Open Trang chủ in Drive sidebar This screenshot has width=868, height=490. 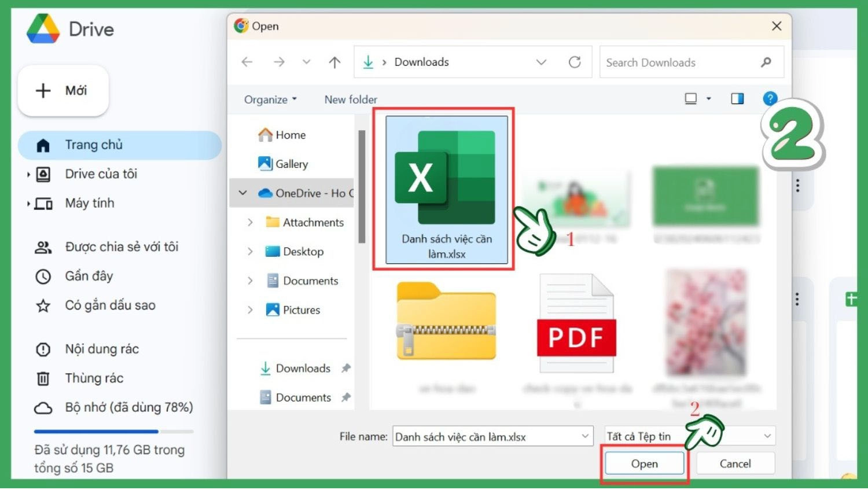click(120, 145)
